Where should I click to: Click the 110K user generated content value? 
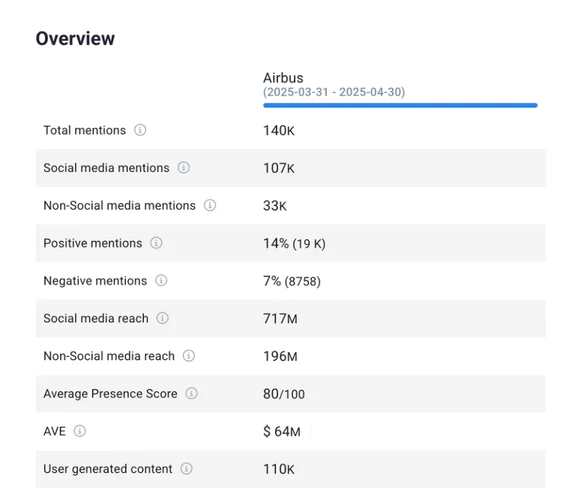point(279,469)
